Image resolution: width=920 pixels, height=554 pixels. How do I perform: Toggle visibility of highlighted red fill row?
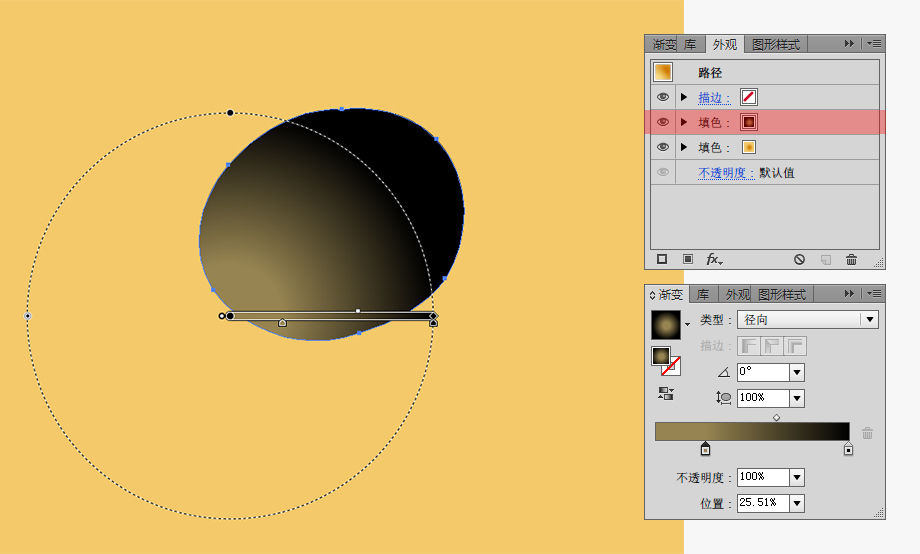[663, 122]
